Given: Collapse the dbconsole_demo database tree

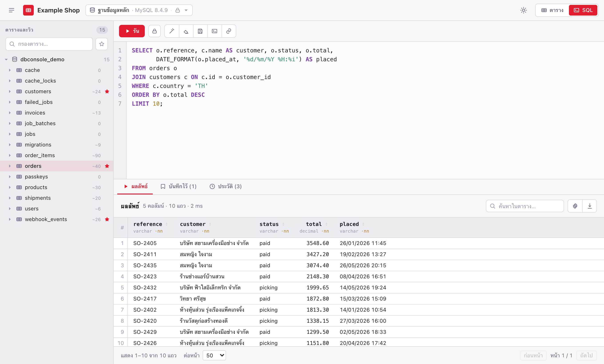Looking at the screenshot, I should (x=6, y=59).
